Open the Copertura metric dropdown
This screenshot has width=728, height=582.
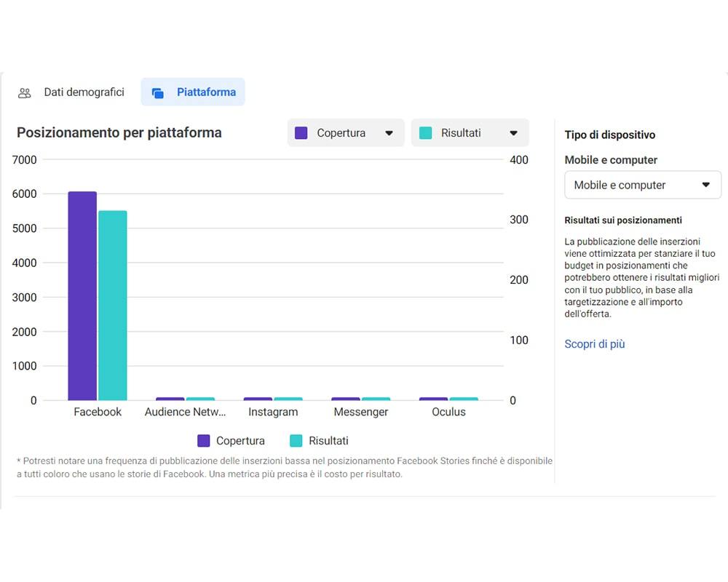pyautogui.click(x=345, y=133)
